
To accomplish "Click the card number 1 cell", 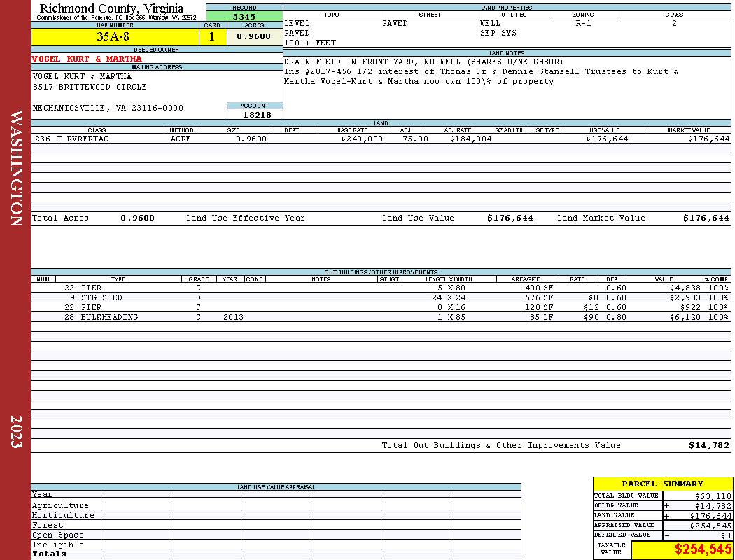I will pos(212,36).
